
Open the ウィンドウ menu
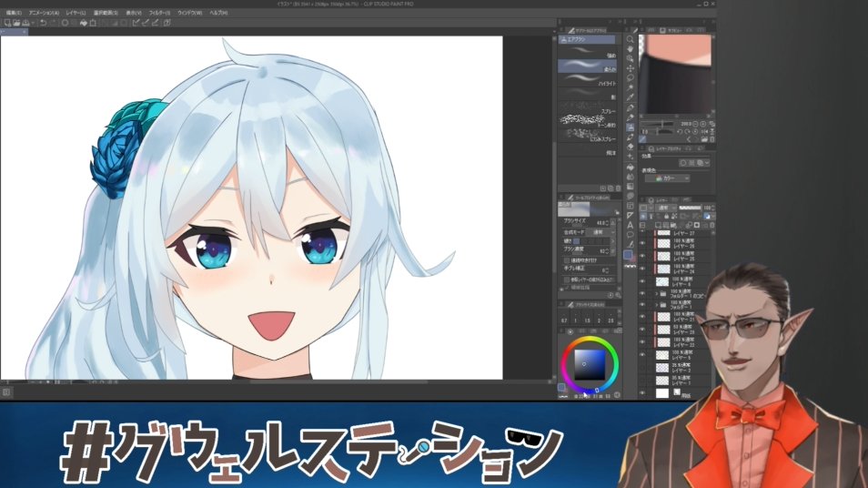click(190, 12)
